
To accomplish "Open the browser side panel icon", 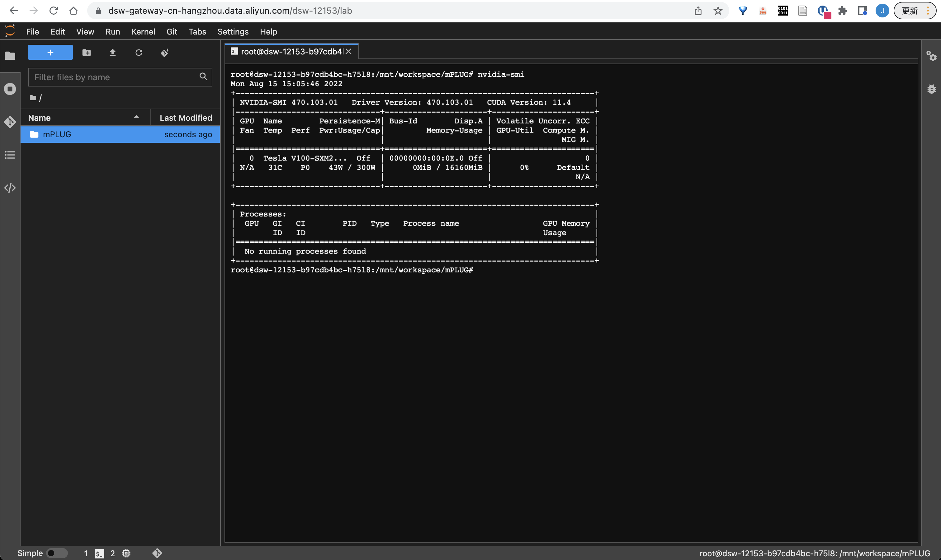I will [x=862, y=11].
